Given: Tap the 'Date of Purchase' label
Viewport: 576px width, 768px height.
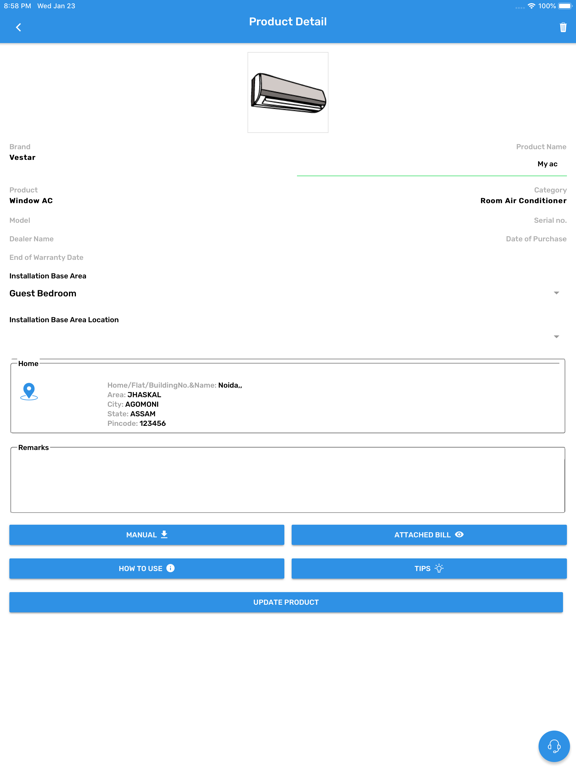Looking at the screenshot, I should click(x=536, y=239).
